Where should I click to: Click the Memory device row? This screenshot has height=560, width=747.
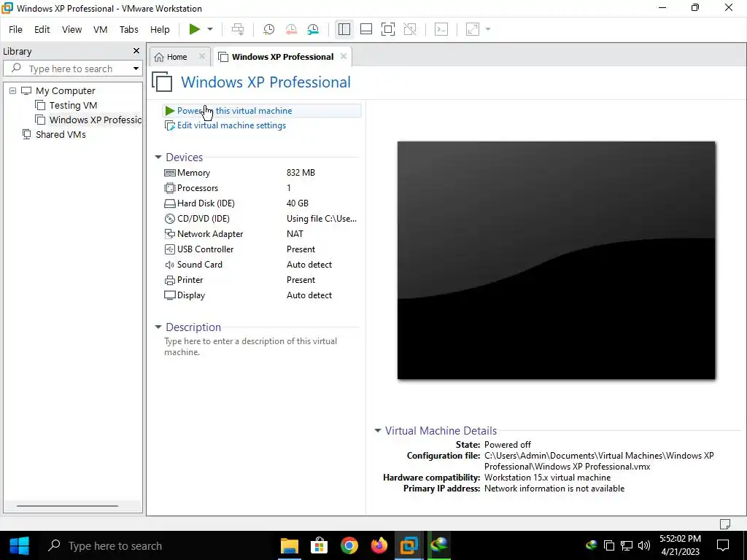tap(260, 173)
